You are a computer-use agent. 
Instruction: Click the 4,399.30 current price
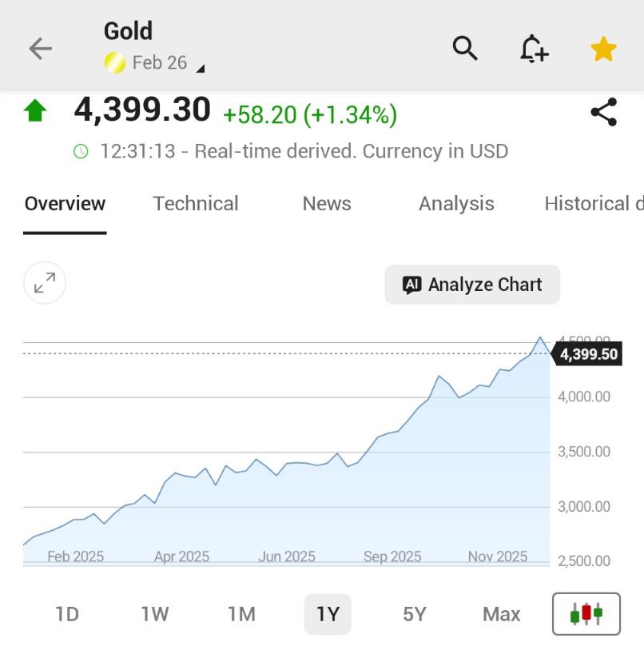pos(142,110)
